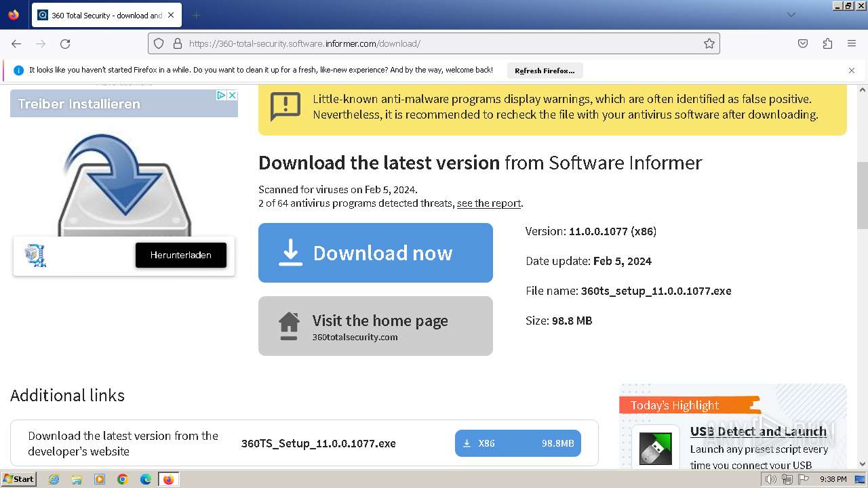
Task: Open AdChoices icon on the ad
Action: pos(221,95)
